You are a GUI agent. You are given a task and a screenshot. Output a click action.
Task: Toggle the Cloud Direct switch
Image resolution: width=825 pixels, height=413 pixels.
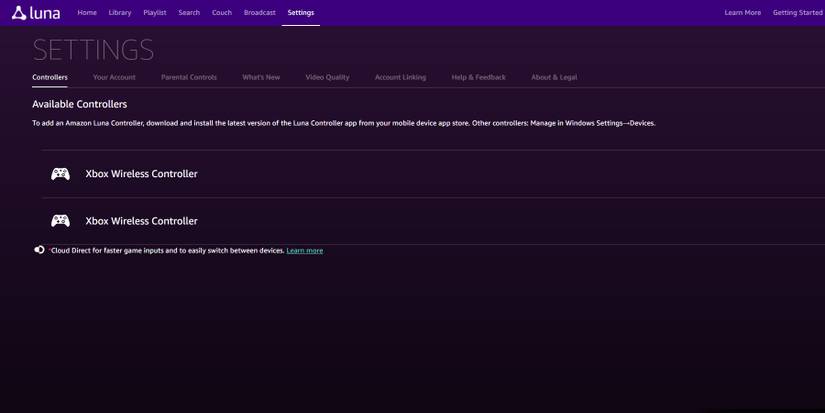pyautogui.click(x=40, y=250)
